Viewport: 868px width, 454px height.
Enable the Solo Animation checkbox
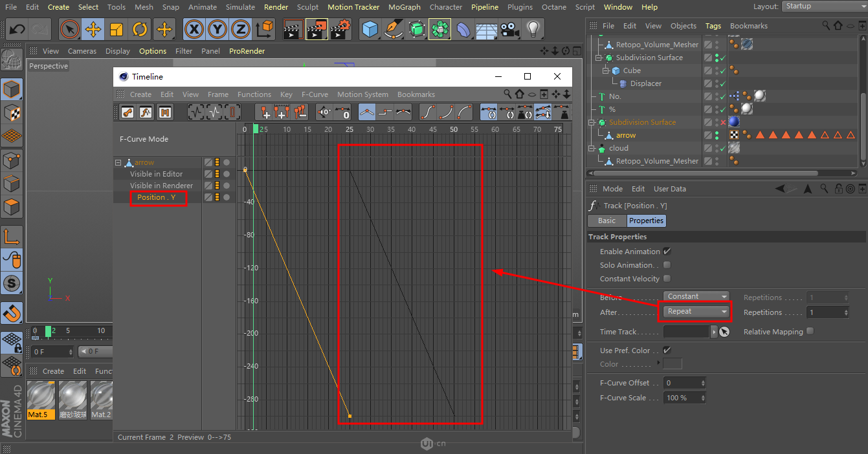pos(667,265)
